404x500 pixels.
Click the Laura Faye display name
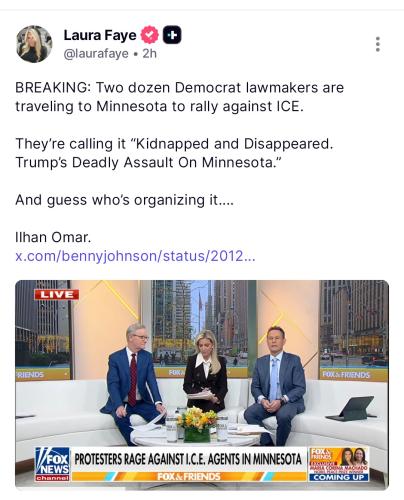pos(100,35)
